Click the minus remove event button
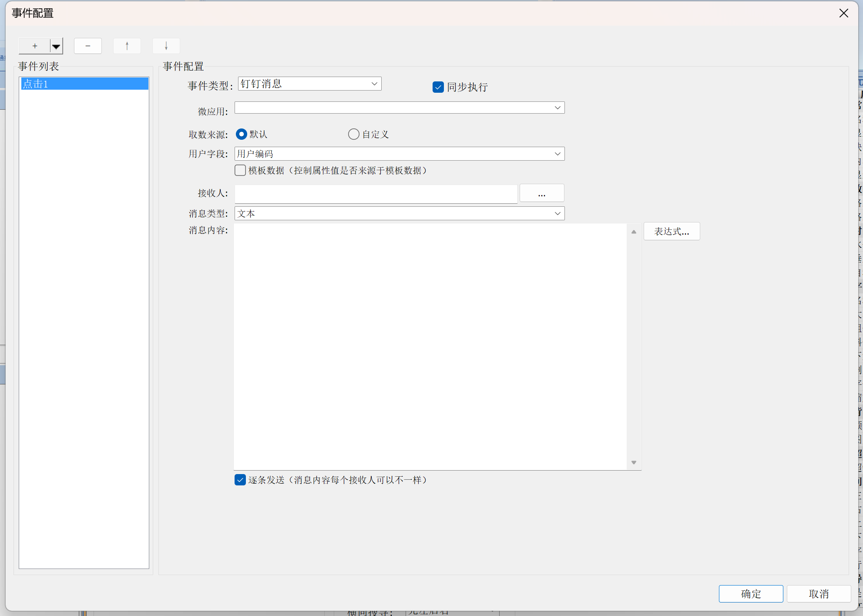This screenshot has height=616, width=863. pyautogui.click(x=88, y=46)
